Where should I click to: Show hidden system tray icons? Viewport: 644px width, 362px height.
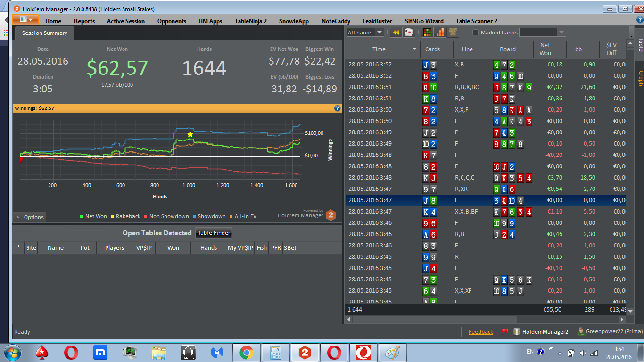coord(560,353)
